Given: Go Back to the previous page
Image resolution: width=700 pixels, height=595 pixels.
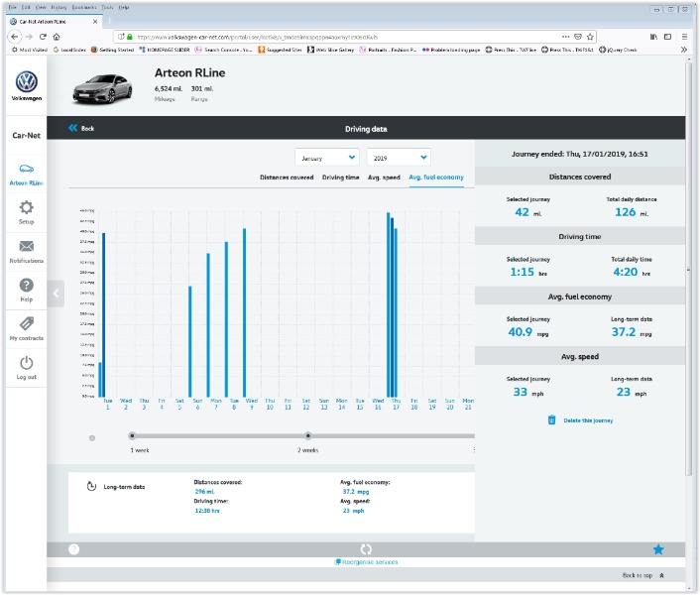Looking at the screenshot, I should click(x=81, y=128).
